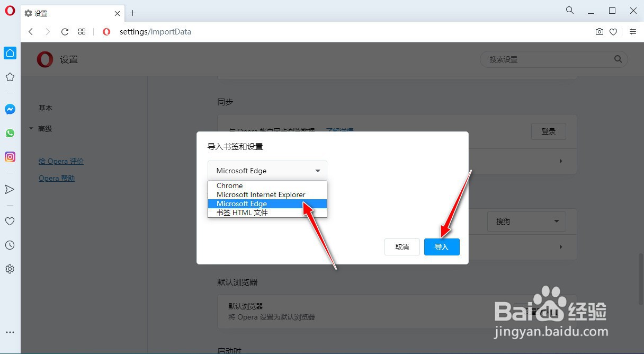
Task: Expand the row arrow below 搜狗 dropdown
Action: (561, 247)
